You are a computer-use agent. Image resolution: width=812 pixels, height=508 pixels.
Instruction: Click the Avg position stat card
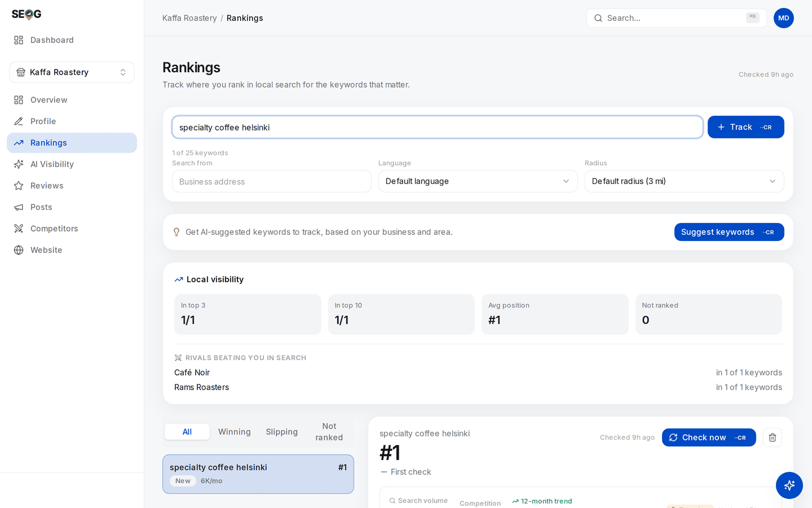[555, 314]
